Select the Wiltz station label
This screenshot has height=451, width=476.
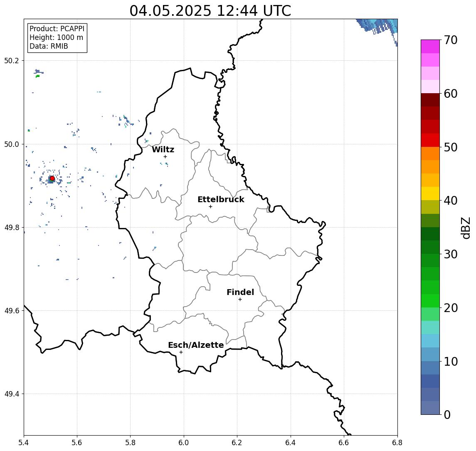tap(163, 149)
